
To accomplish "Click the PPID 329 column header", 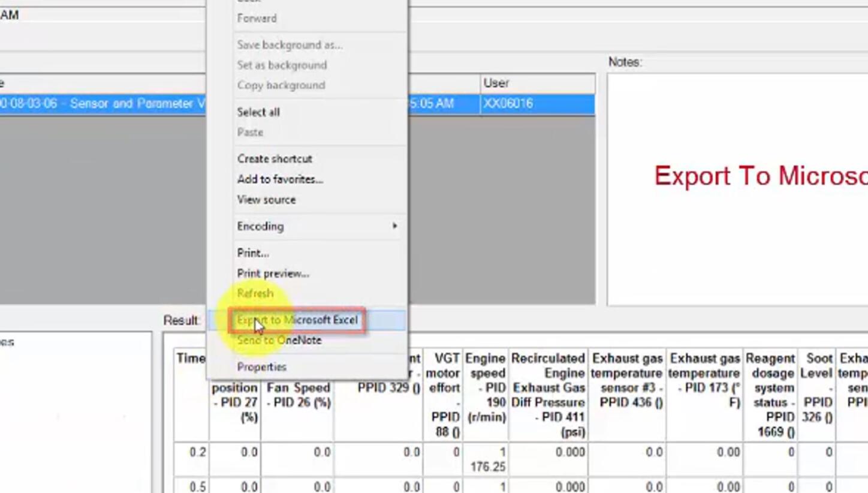I will (x=379, y=395).
